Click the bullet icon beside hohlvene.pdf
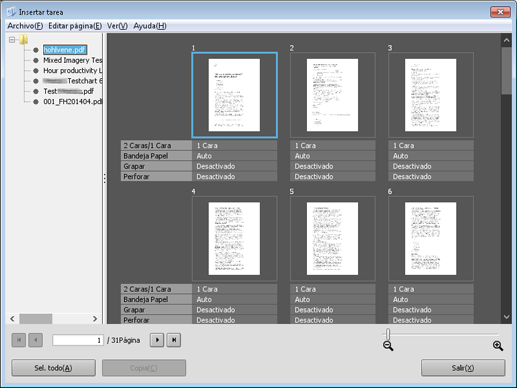Viewport: 517px width, 388px height. pyautogui.click(x=36, y=50)
